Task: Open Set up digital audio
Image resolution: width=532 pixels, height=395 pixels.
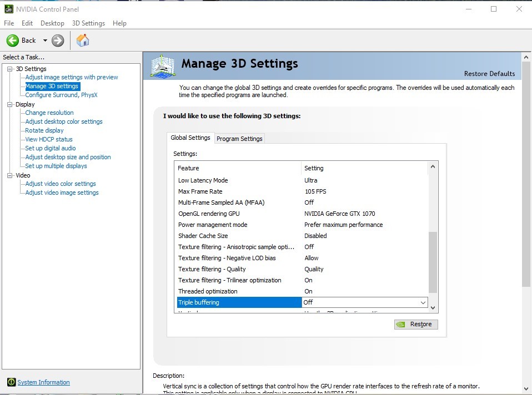Action: pos(51,148)
